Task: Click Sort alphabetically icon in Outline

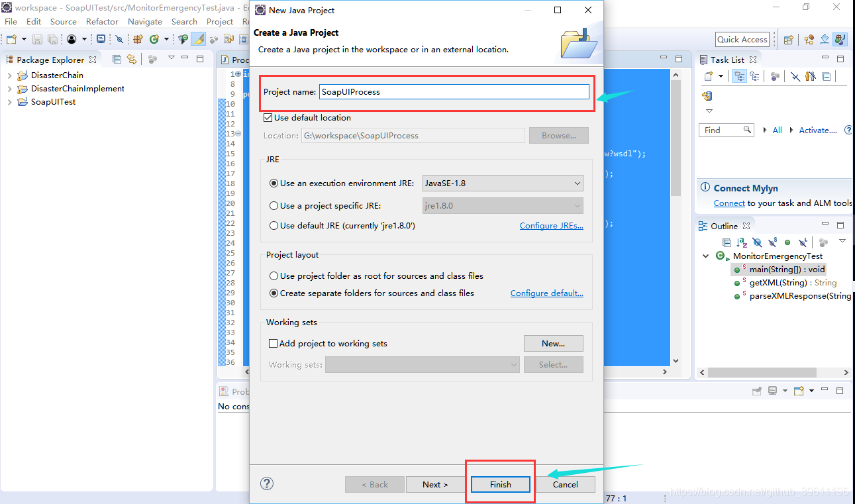Action: coord(742,242)
